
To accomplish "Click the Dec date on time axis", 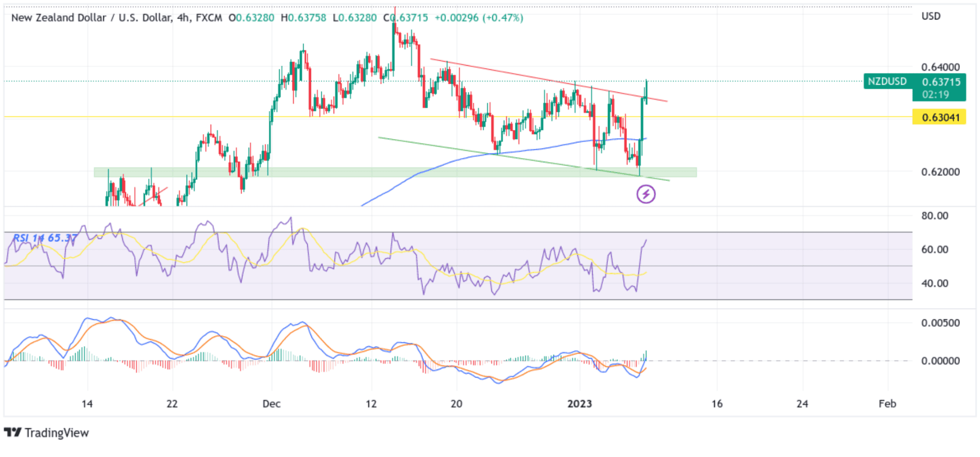I will pos(271,404).
